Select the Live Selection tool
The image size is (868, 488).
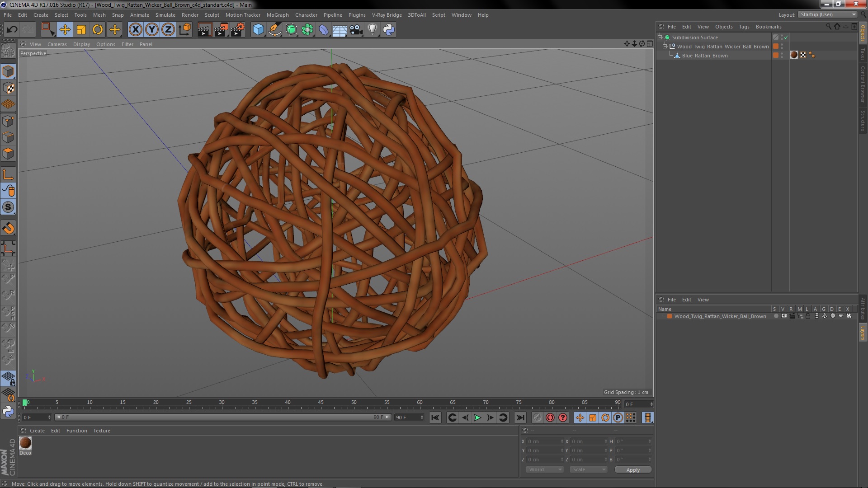pos(48,30)
